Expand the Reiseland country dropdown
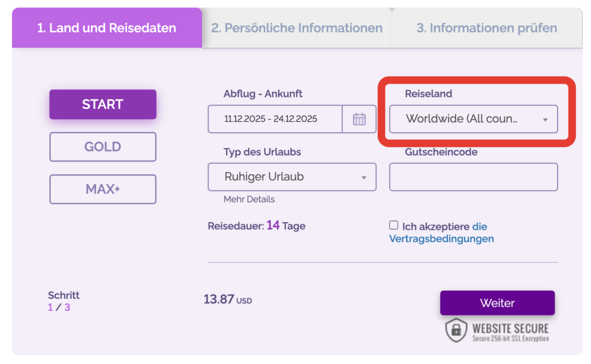Image resolution: width=591 pixels, height=364 pixels. point(473,119)
